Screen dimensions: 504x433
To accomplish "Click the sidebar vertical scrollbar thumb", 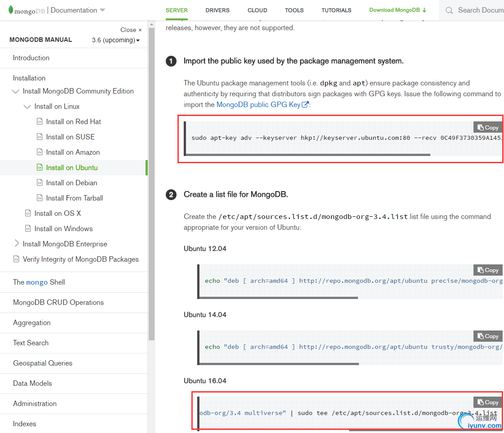I will pyautogui.click(x=152, y=184).
